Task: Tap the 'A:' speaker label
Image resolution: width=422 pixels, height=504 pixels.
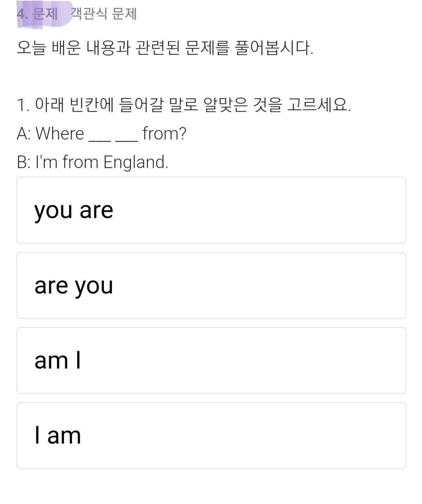Action: (24, 134)
